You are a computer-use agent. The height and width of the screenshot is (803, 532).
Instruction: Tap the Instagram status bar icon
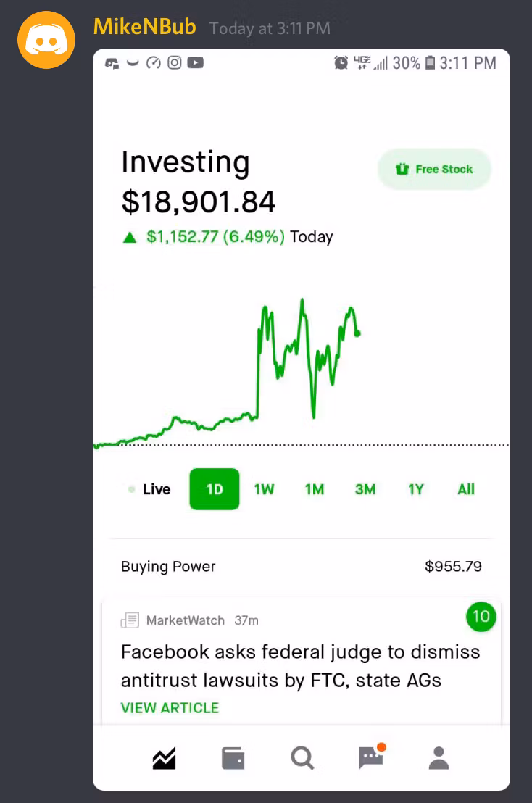click(175, 63)
